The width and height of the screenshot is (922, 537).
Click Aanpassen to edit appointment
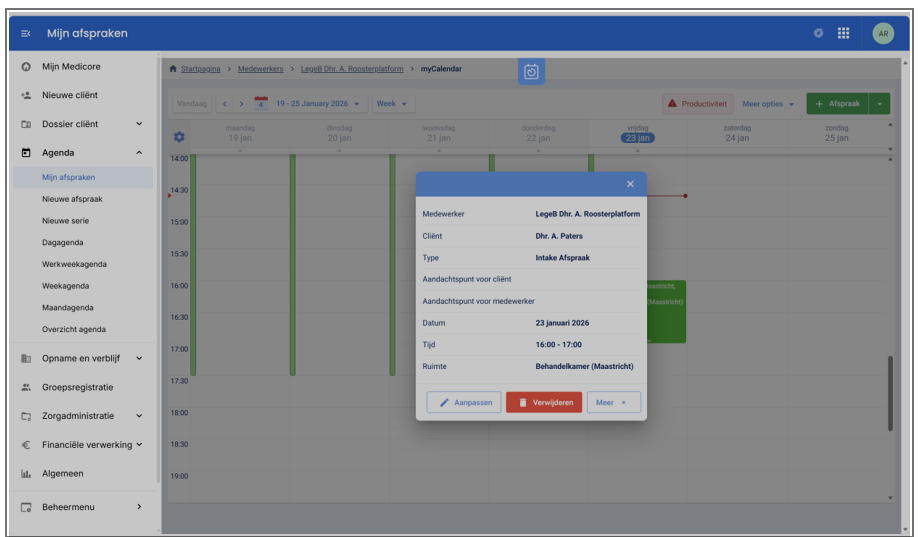pos(464,402)
